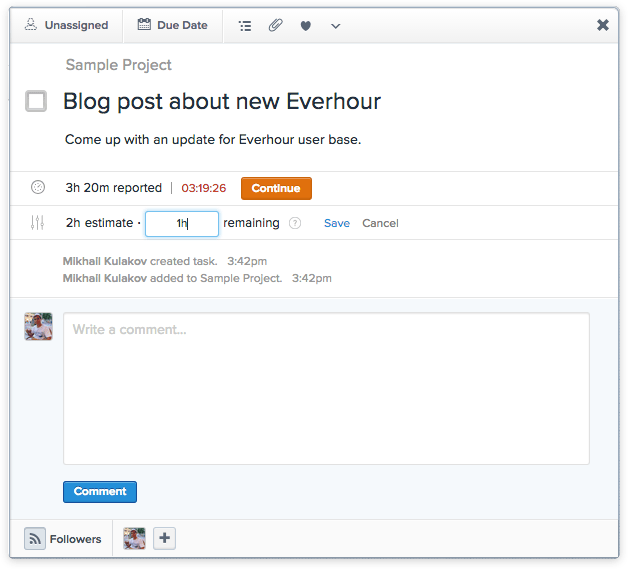Cancel the estimate edit
The width and height of the screenshot is (628, 569).
(x=380, y=223)
